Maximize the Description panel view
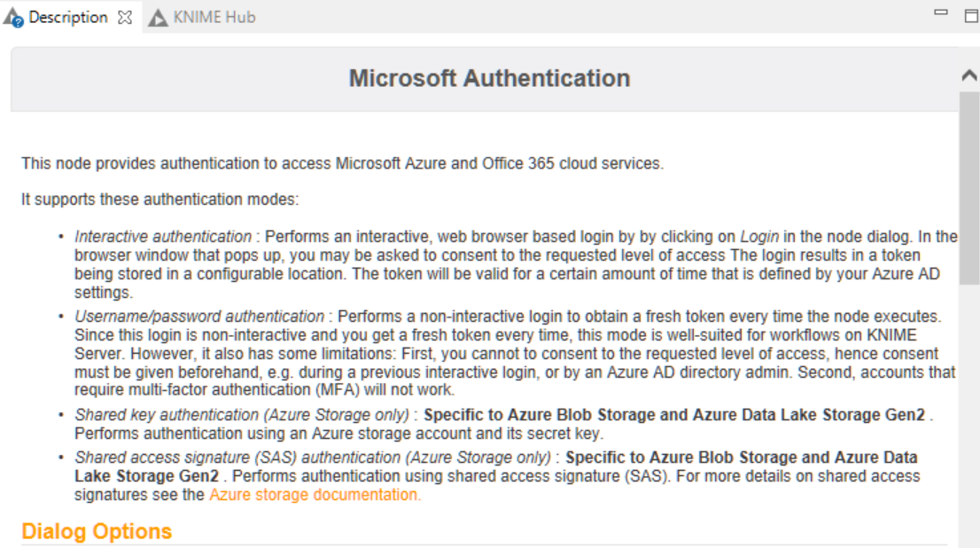Image resolution: width=980 pixels, height=548 pixels. tap(971, 16)
